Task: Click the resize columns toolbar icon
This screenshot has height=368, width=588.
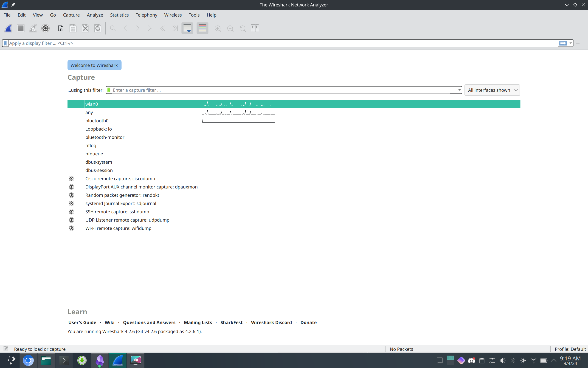Action: point(255,29)
